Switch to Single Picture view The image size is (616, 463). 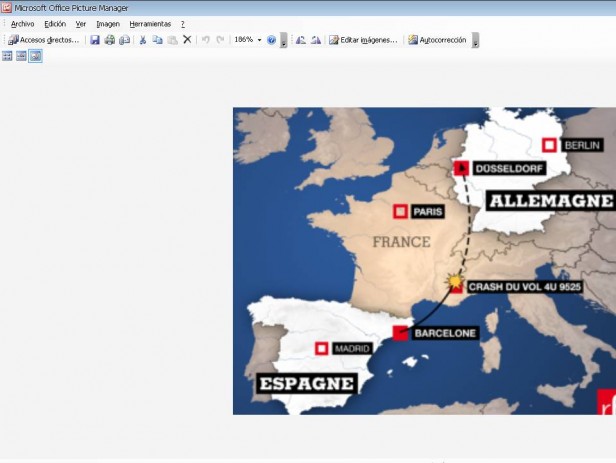tap(35, 56)
